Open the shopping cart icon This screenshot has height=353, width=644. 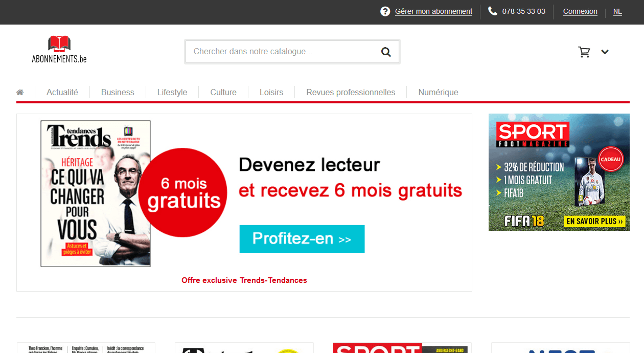[x=584, y=52]
